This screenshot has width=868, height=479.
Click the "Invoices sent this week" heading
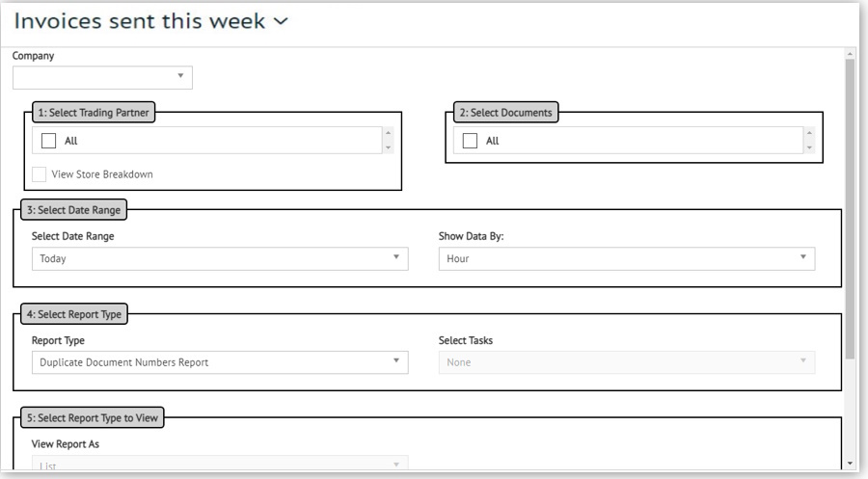pos(140,21)
